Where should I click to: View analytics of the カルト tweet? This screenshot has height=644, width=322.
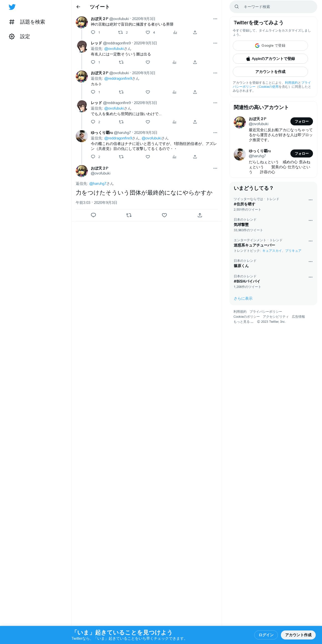click(174, 92)
